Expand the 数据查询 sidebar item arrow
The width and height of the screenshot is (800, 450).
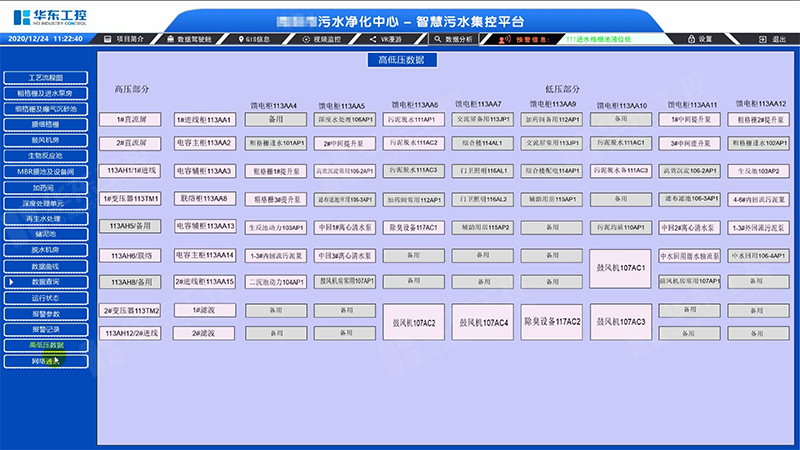pyautogui.click(x=10, y=283)
